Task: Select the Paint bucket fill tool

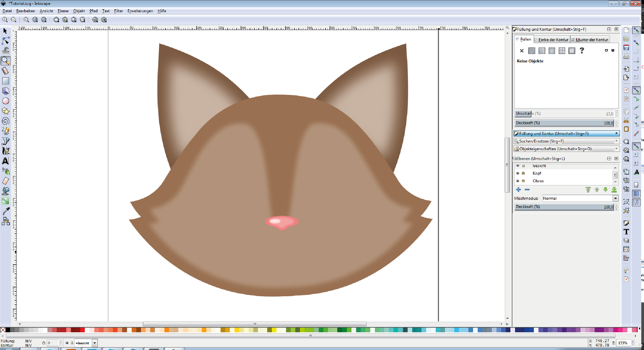Action: coord(5,191)
